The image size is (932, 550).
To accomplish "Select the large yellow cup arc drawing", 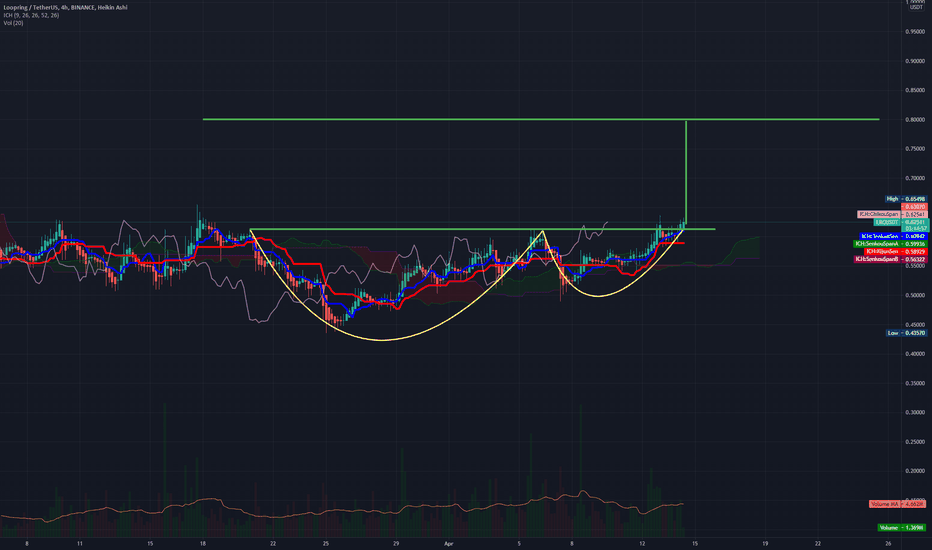I will (383, 340).
